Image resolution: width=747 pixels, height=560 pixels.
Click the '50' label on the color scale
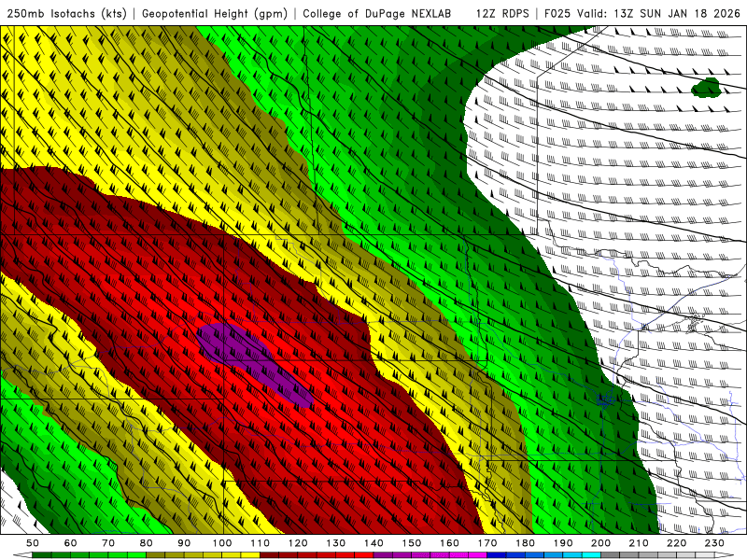pos(33,543)
